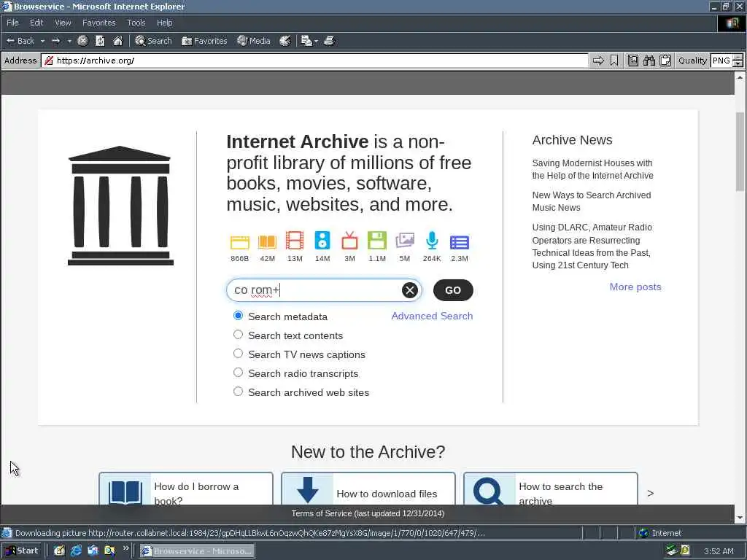Open the Media toolbar pane
The height and width of the screenshot is (560, 747).
click(x=254, y=41)
